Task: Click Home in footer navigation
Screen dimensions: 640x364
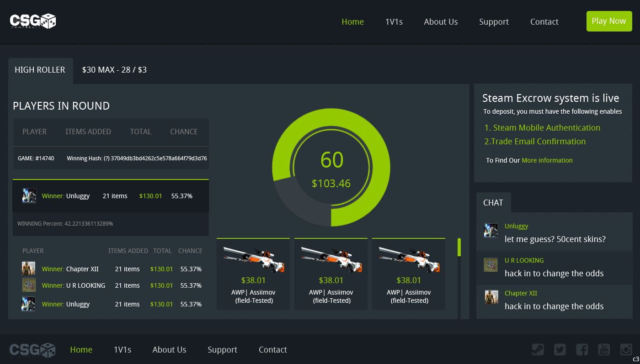Action: [81, 350]
